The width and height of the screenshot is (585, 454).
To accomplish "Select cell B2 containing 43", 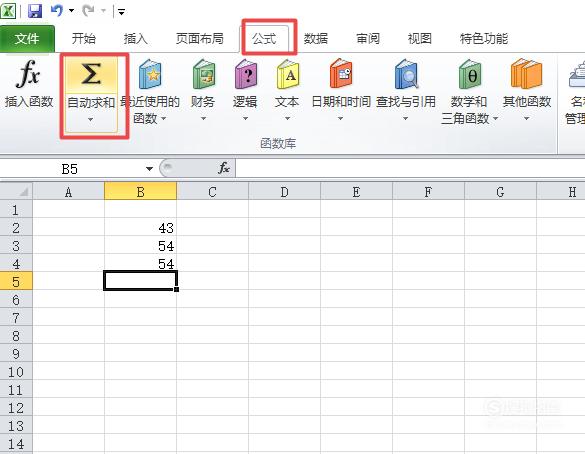I will tap(140, 228).
